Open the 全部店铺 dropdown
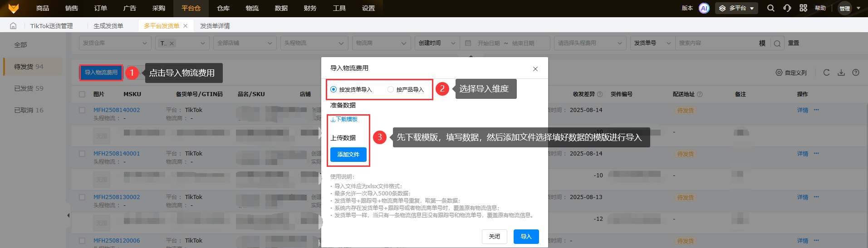 pos(245,43)
